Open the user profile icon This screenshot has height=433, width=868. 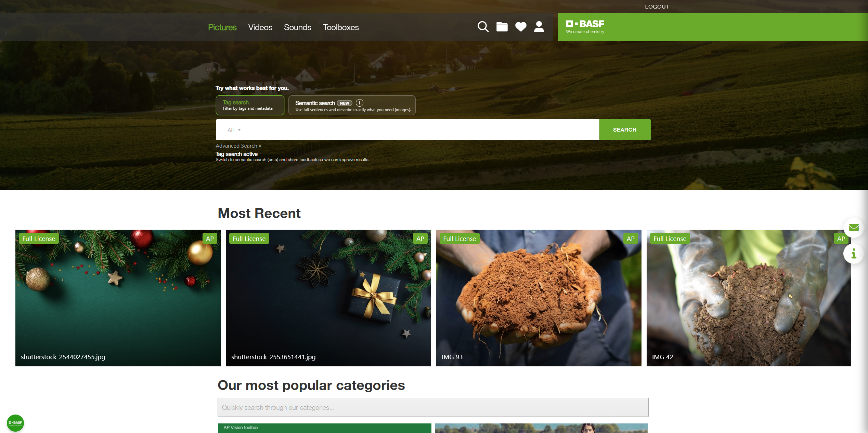point(539,27)
